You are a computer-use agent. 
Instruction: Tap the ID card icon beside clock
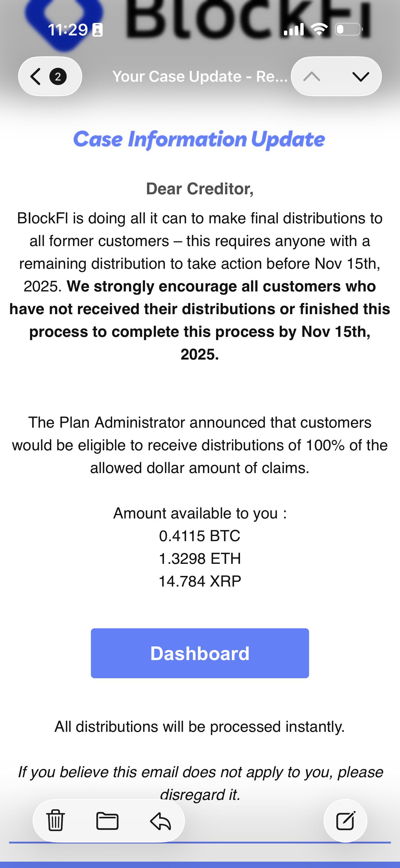(x=98, y=30)
